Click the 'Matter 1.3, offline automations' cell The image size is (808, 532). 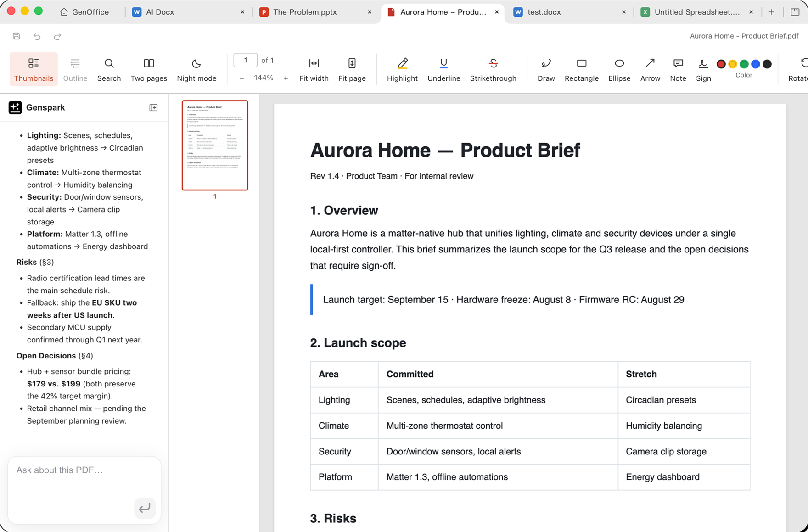pyautogui.click(x=498, y=477)
